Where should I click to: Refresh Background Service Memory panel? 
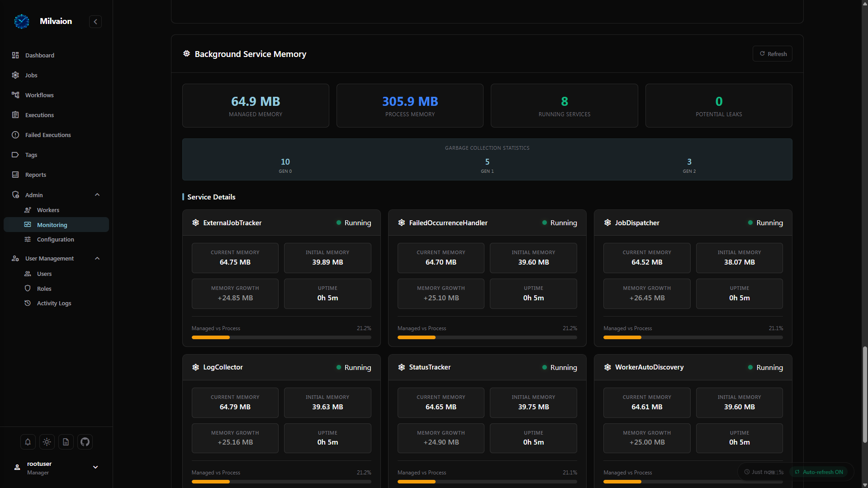coord(773,54)
